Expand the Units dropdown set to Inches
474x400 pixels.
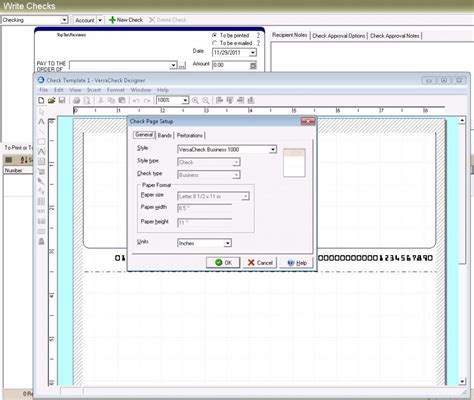(x=204, y=243)
